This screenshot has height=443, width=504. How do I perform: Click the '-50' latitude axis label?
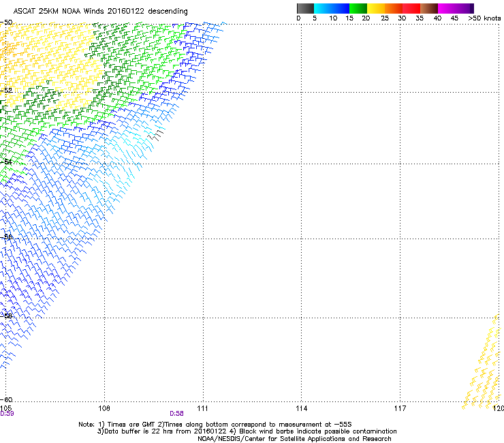point(6,22)
